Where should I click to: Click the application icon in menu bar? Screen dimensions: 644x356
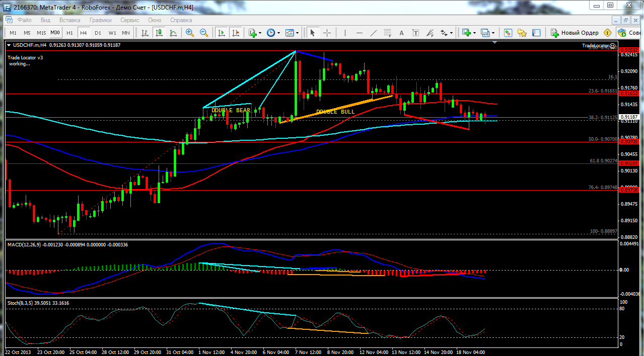coord(9,20)
